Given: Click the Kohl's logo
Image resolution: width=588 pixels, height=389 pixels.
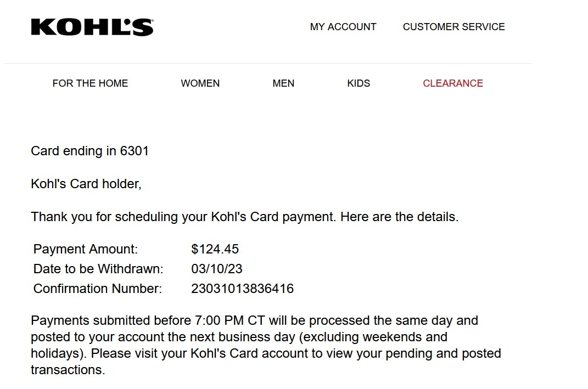Looking at the screenshot, I should point(92,27).
